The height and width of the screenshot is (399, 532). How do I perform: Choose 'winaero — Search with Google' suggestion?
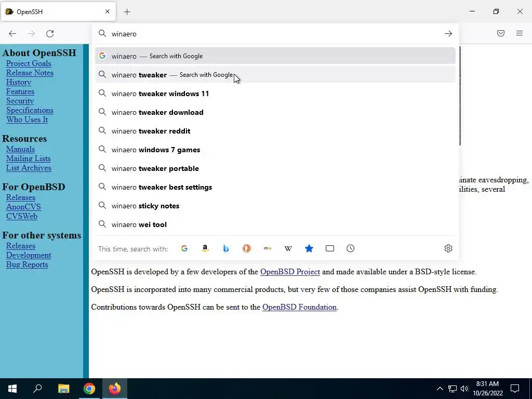click(x=275, y=56)
